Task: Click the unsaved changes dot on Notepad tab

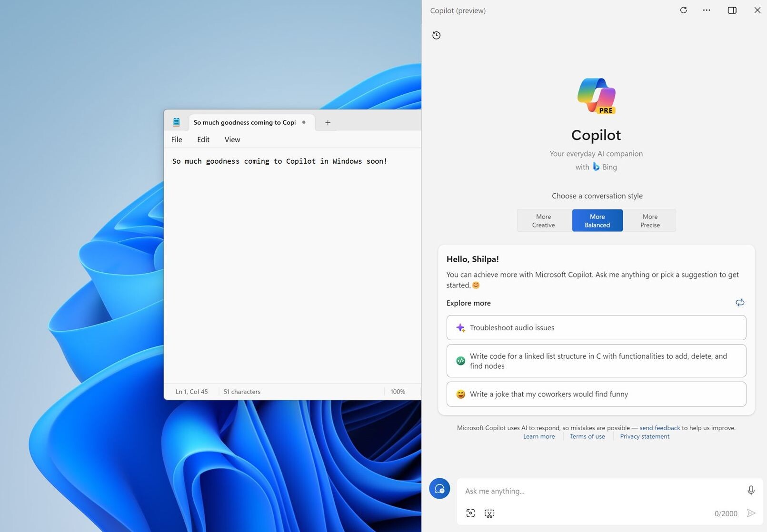Action: pos(304,122)
